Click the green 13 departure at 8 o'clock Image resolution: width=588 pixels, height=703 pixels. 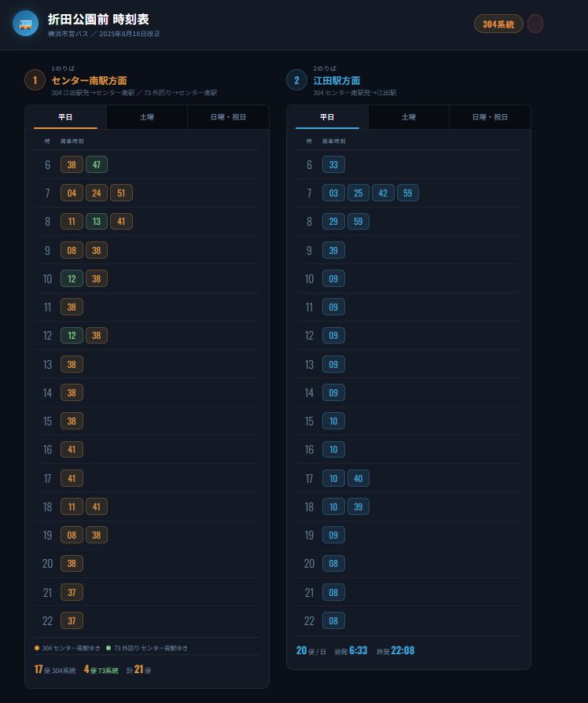coord(97,222)
